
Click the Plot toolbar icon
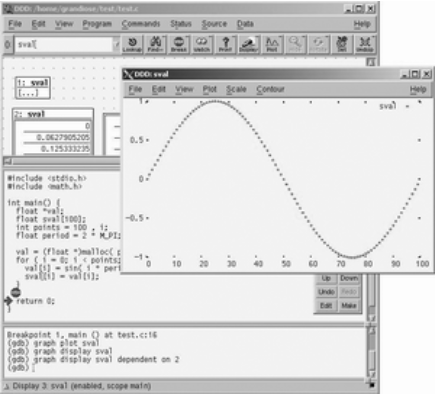click(x=272, y=44)
